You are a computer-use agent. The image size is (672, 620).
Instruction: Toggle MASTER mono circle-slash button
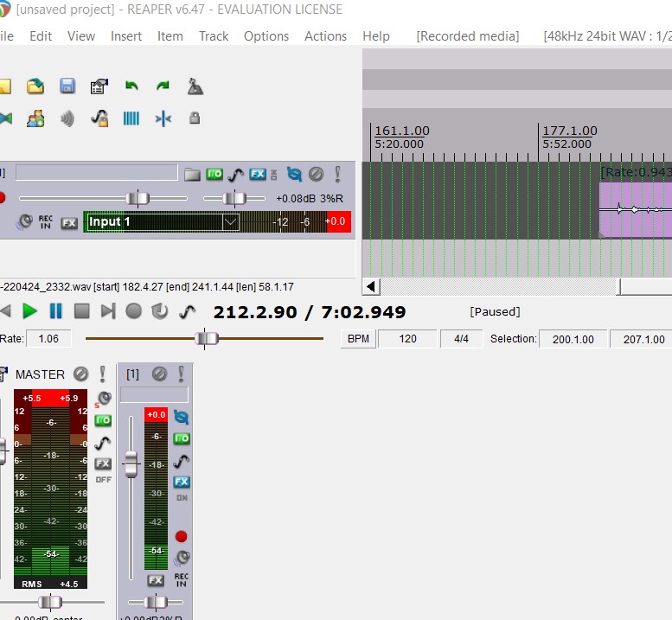point(80,374)
